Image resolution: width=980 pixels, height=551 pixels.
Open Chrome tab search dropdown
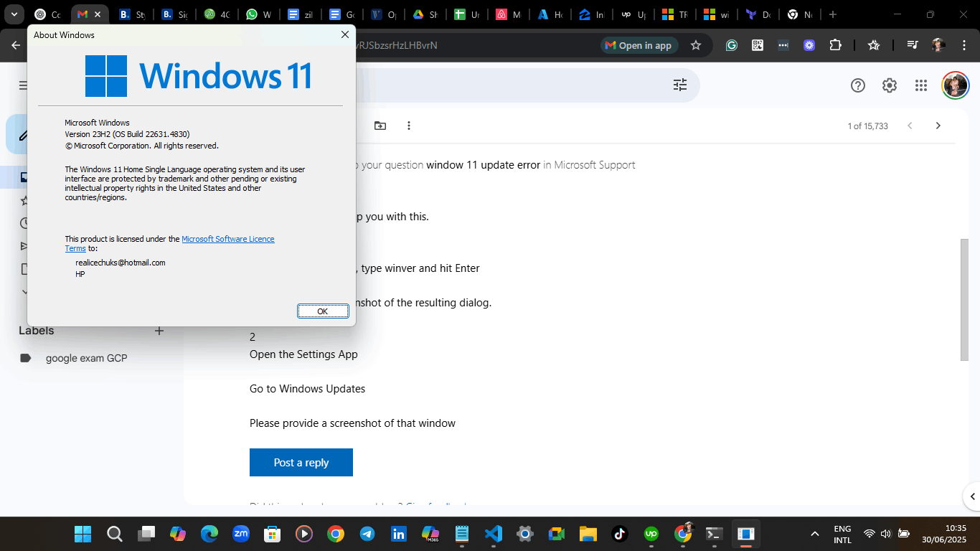[14, 14]
